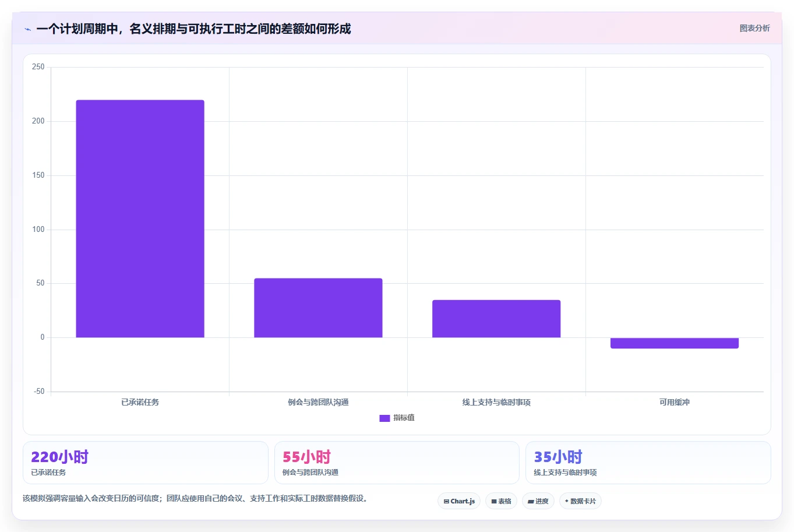The height and width of the screenshot is (532, 794).
Task: Click the 指标值 legend label text
Action: 404,418
